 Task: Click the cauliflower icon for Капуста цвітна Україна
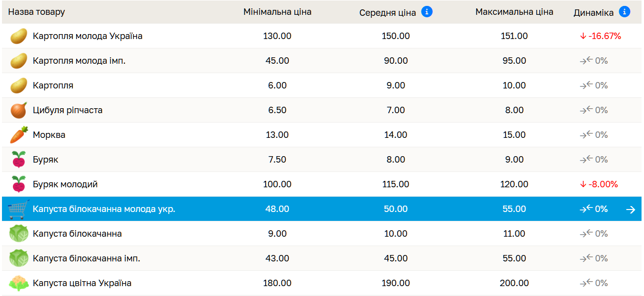click(x=19, y=283)
